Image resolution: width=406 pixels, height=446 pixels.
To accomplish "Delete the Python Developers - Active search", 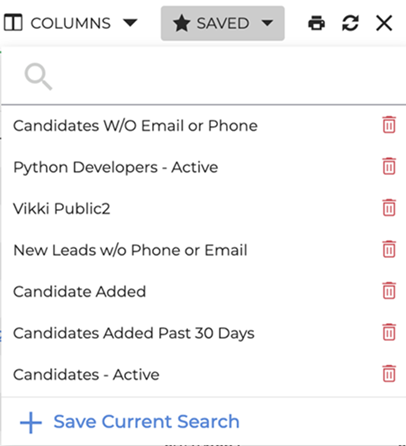I will click(389, 166).
